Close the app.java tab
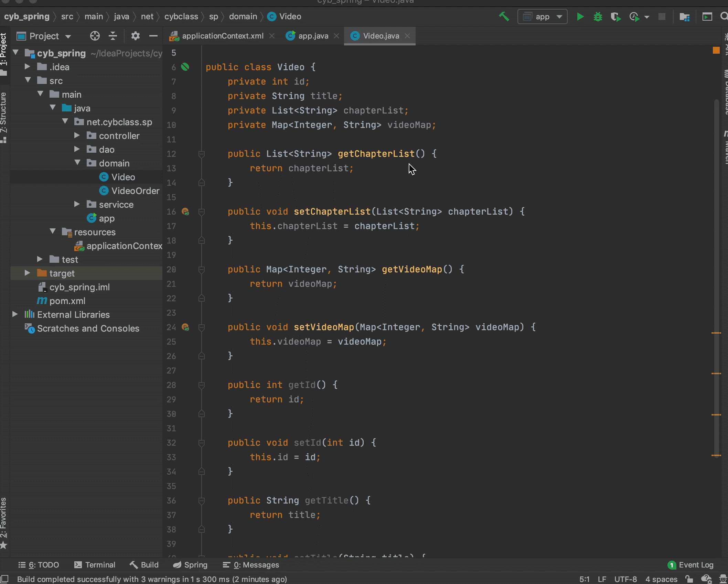Viewport: 728px width, 584px height. (x=336, y=36)
